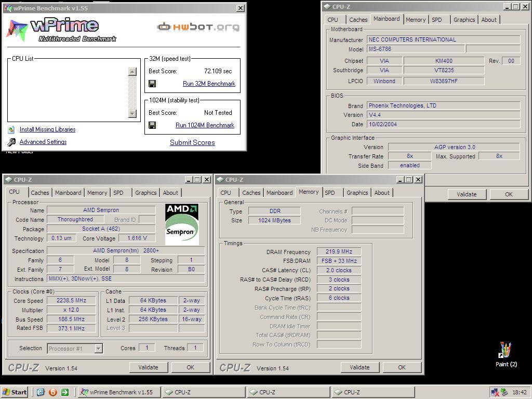
Task: Open About tab in CPU window
Action: tap(170, 193)
